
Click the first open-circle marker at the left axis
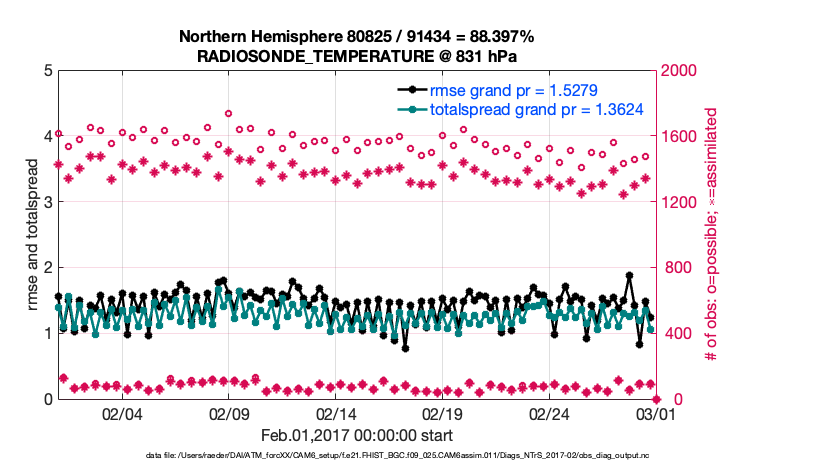tap(59, 133)
